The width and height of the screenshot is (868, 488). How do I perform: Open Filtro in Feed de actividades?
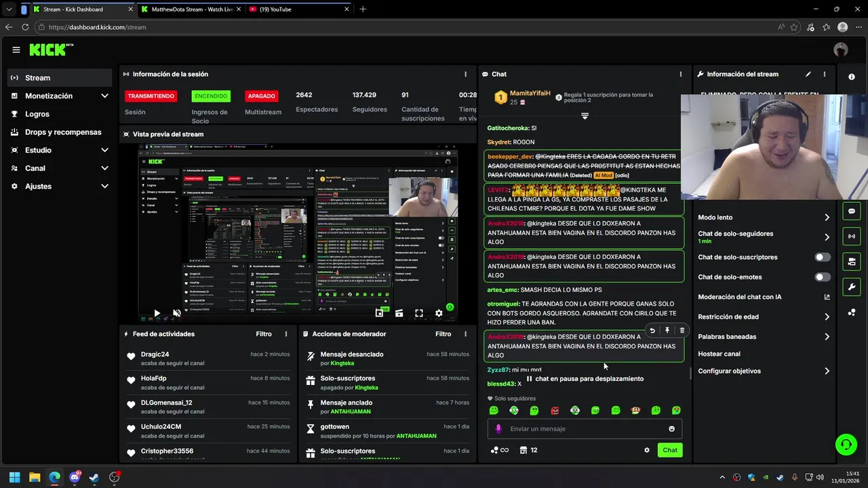coord(264,334)
